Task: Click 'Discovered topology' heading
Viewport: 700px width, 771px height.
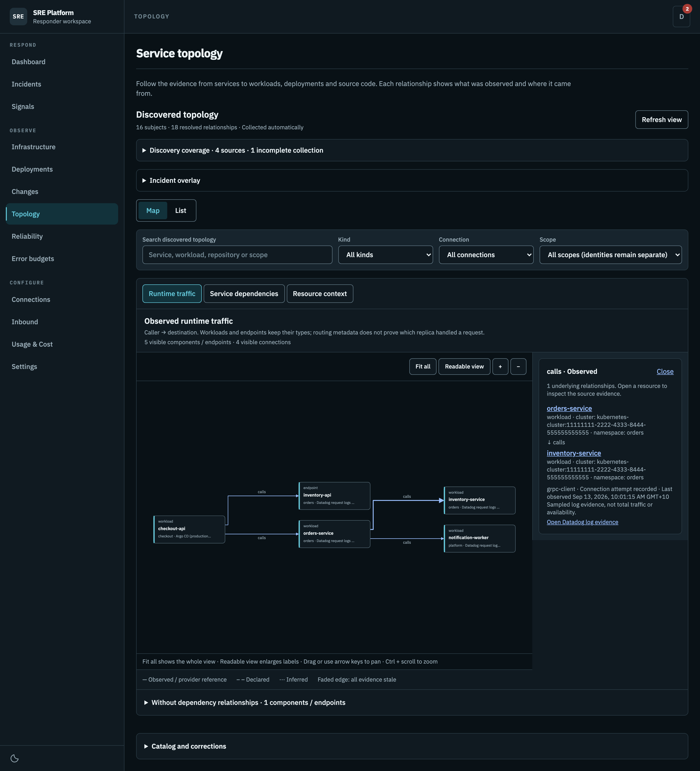Action: (x=177, y=115)
